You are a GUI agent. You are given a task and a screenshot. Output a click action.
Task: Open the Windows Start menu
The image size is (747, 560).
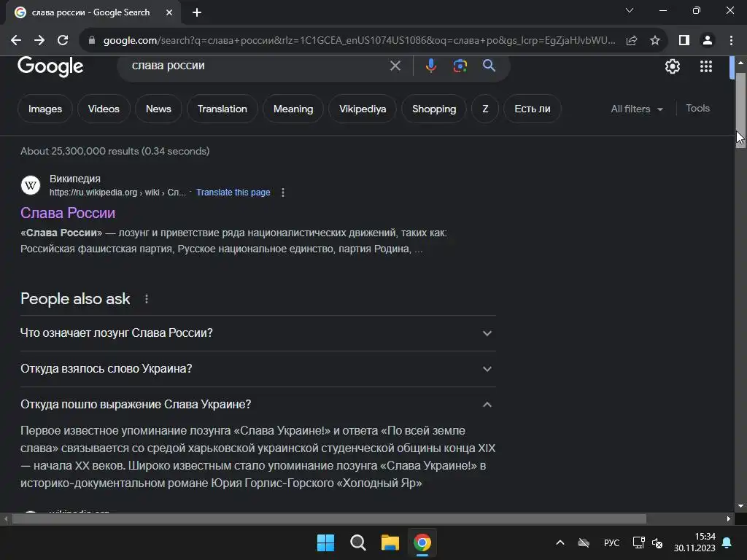tap(326, 542)
